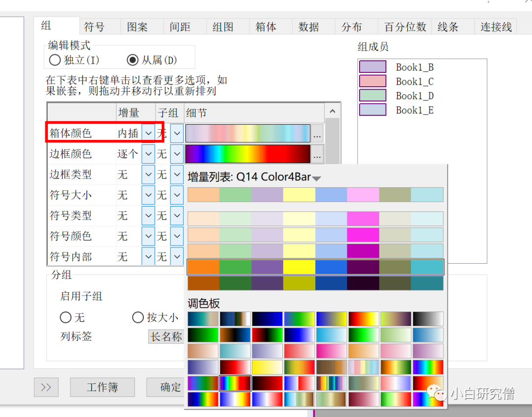
Task: Click the Book1_C pink swatch icon
Action: coord(373,81)
